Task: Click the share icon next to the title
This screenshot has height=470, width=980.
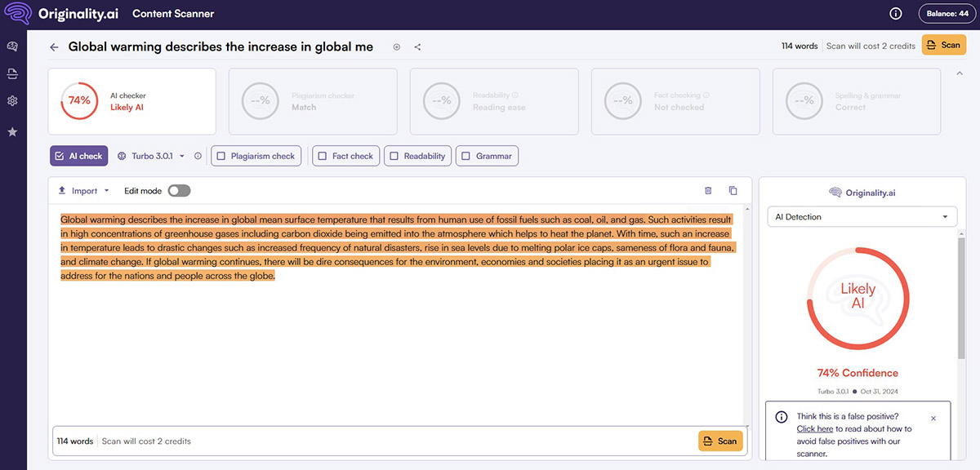Action: click(x=417, y=47)
